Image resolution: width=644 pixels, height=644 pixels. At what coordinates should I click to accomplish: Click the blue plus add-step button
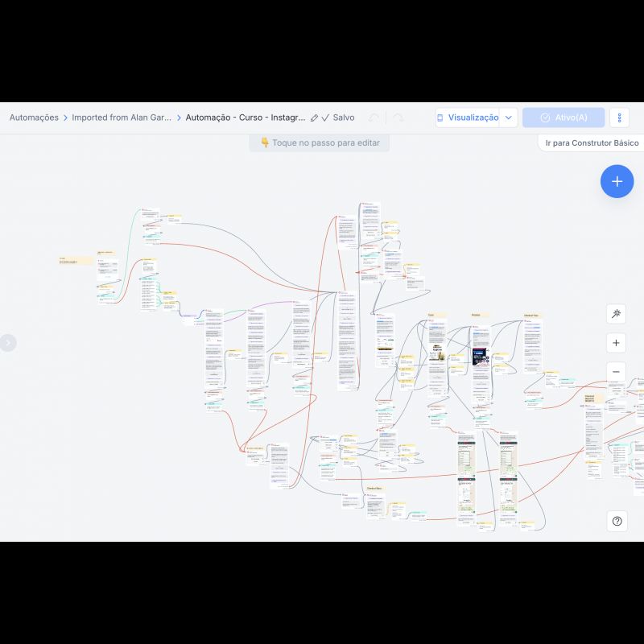tap(617, 181)
